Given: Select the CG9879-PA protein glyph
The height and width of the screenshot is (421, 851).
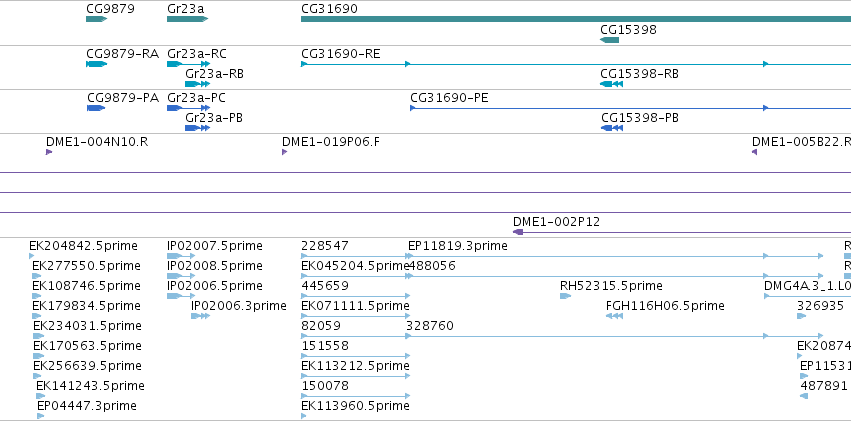Looking at the screenshot, I should click(96, 108).
